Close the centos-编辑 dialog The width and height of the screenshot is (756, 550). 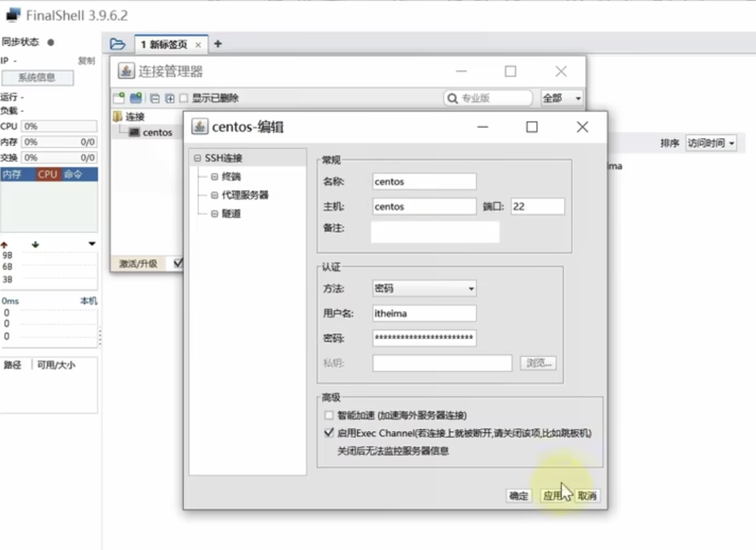[x=582, y=127]
